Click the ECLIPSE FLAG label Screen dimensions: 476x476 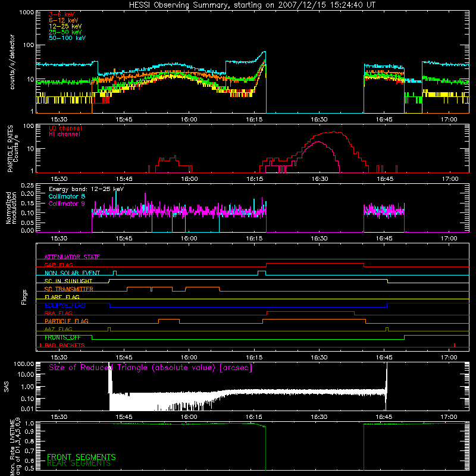click(x=65, y=305)
